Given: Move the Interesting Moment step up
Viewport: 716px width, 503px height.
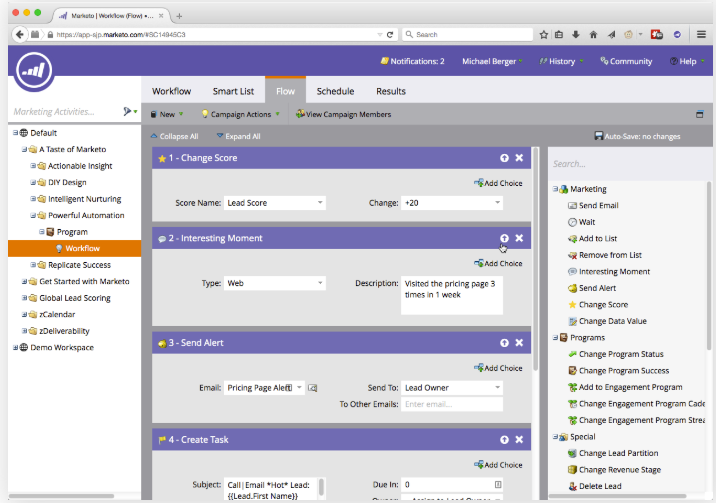Looking at the screenshot, I should pos(504,238).
